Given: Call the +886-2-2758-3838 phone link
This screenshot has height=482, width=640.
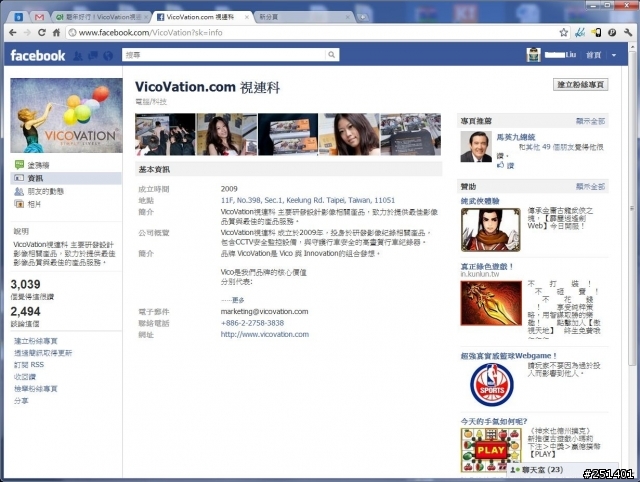Looking at the screenshot, I should [x=252, y=323].
